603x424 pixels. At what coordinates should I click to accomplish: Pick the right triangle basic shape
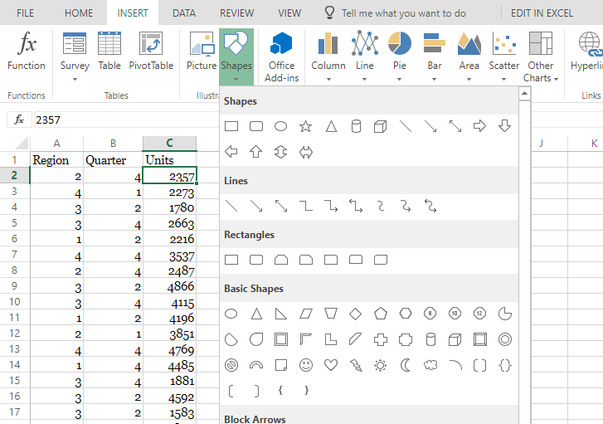[281, 314]
